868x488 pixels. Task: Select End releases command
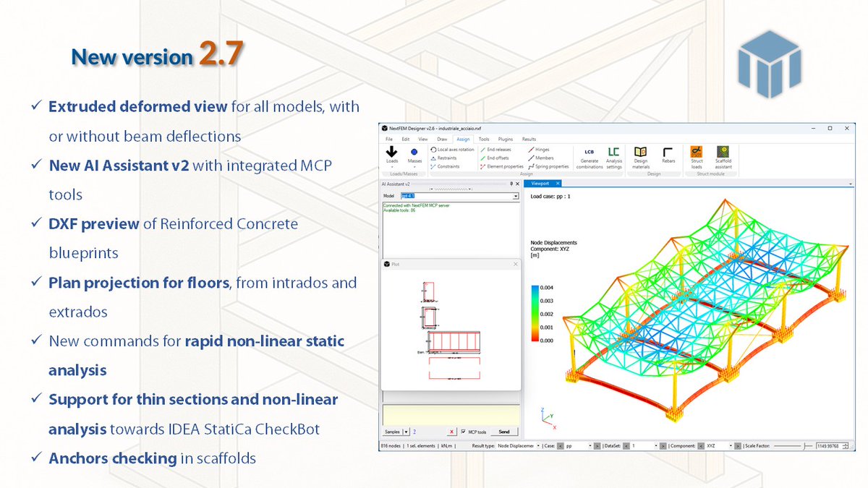coord(495,150)
